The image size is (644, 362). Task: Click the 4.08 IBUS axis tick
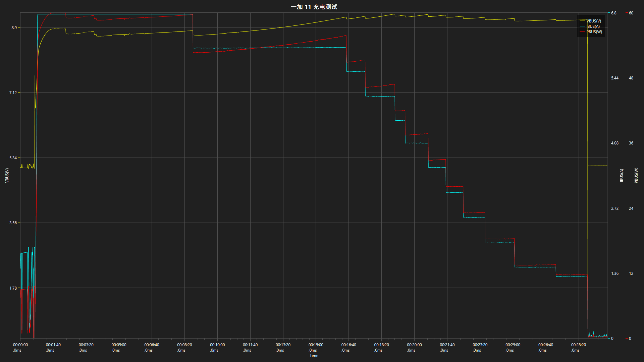[x=615, y=143]
